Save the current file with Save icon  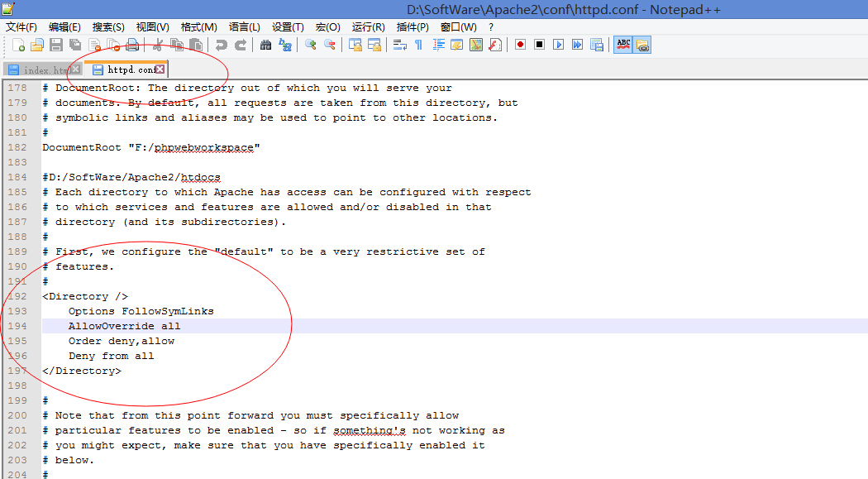[56, 45]
